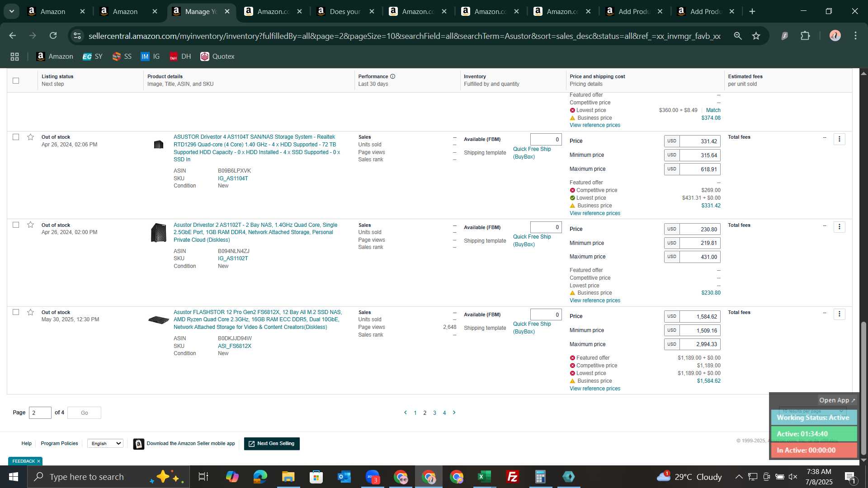This screenshot has width=868, height=488.
Task: Open a new browser tab
Action: click(752, 11)
